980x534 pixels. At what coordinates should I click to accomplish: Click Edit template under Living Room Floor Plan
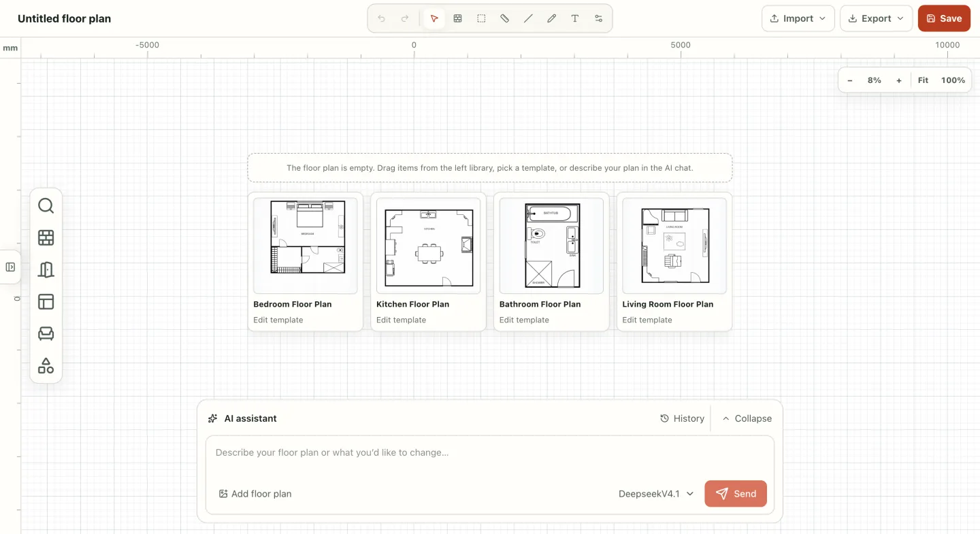pos(647,320)
